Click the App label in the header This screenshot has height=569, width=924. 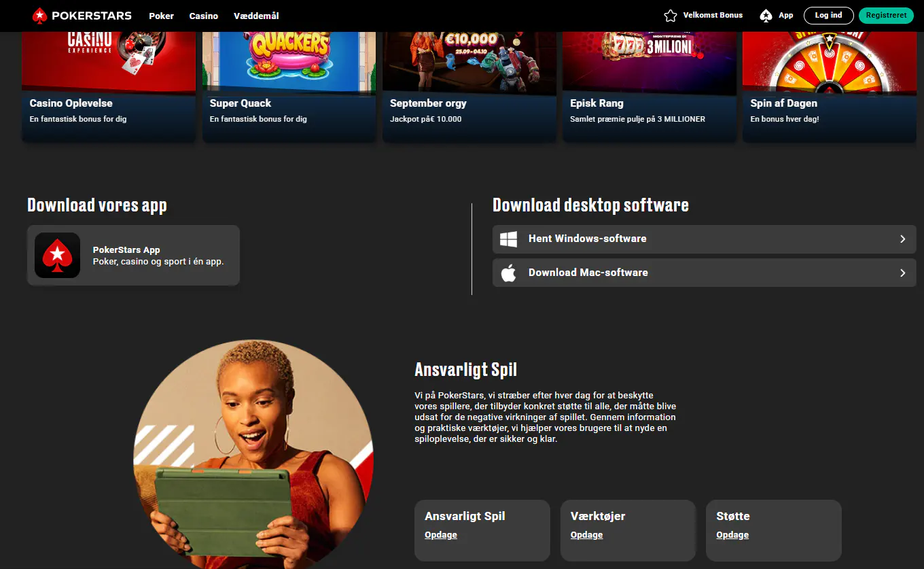786,15
